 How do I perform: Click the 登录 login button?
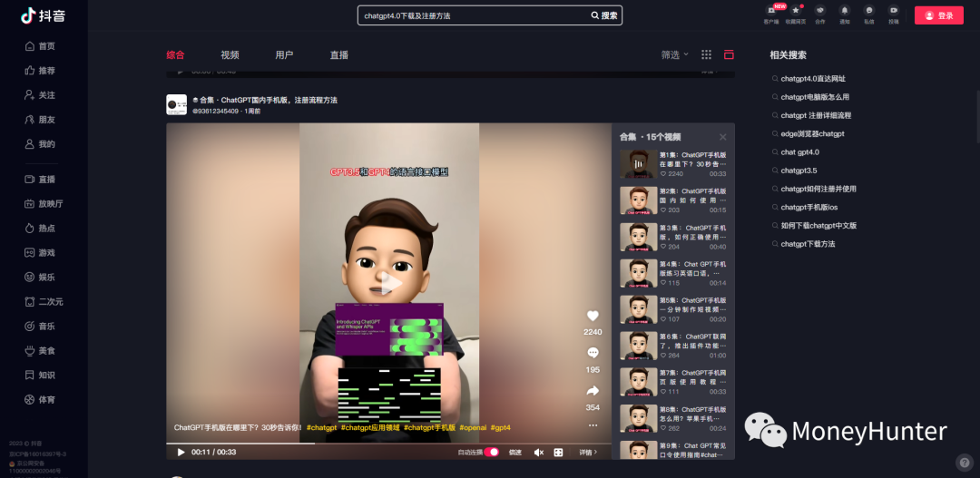(x=939, y=15)
